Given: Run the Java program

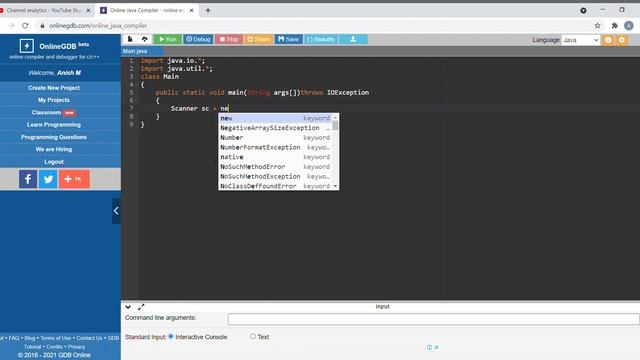Looking at the screenshot, I should (x=168, y=39).
